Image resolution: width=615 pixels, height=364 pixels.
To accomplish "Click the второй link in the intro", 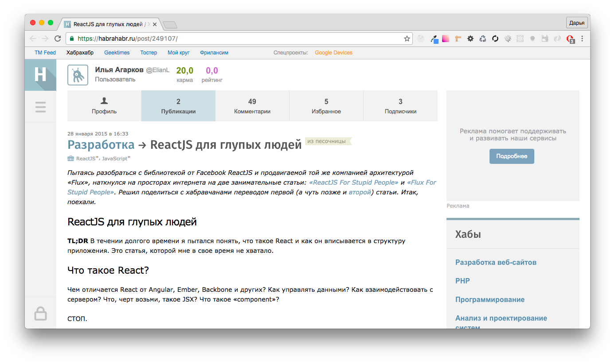I will [x=360, y=192].
